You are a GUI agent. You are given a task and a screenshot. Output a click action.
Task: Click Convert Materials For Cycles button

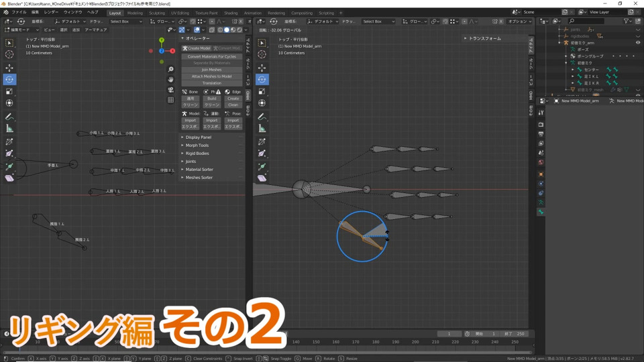tap(211, 56)
